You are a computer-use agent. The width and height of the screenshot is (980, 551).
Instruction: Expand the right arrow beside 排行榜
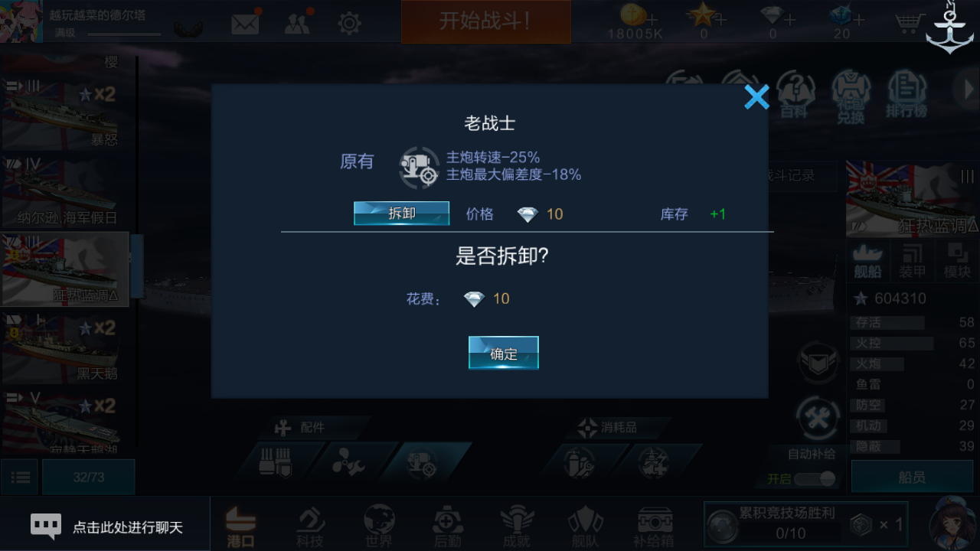[966, 90]
